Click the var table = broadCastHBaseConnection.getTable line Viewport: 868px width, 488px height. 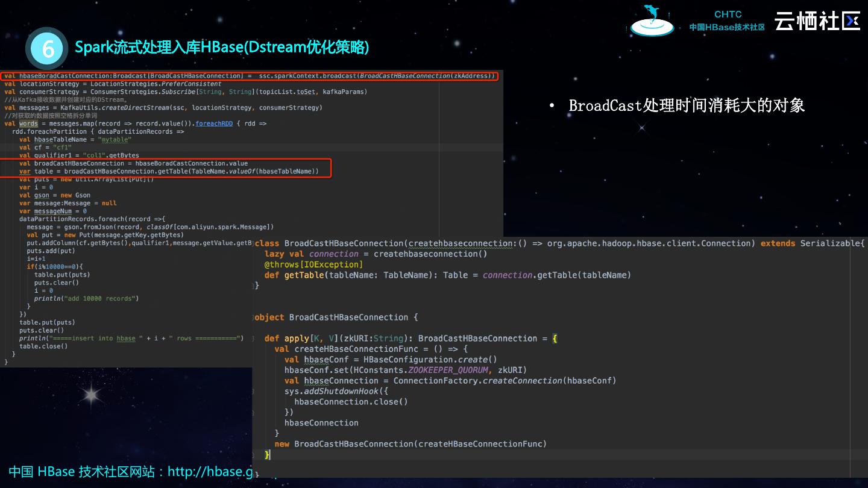coord(169,171)
